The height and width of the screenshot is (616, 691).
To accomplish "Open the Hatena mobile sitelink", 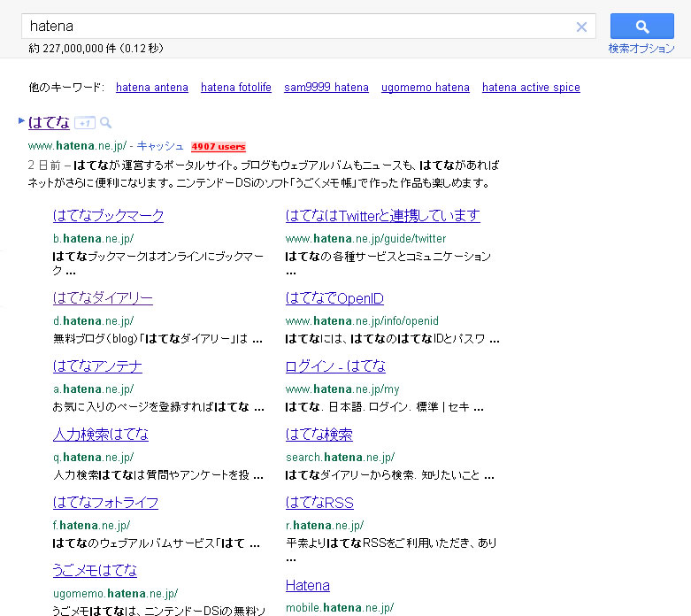I will point(308,586).
